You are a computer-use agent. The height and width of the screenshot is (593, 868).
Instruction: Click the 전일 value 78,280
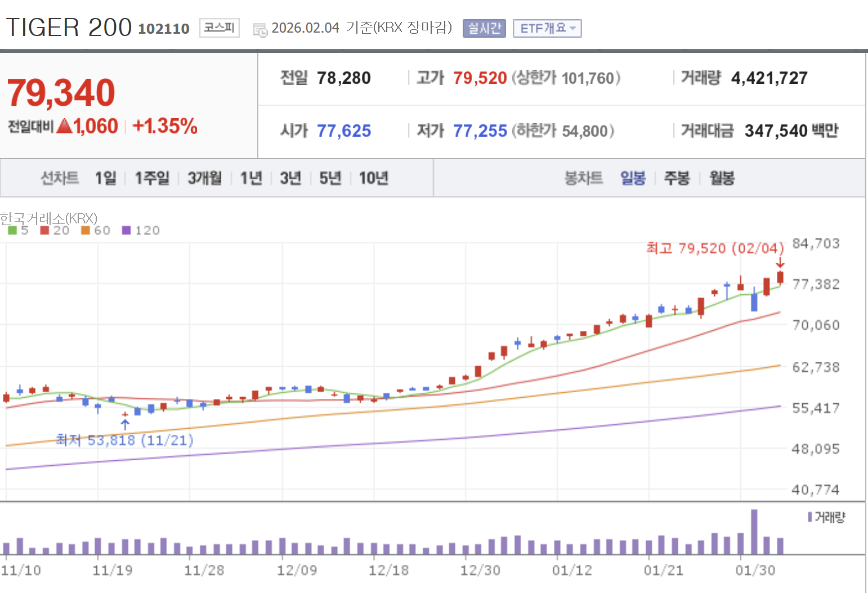point(344,78)
